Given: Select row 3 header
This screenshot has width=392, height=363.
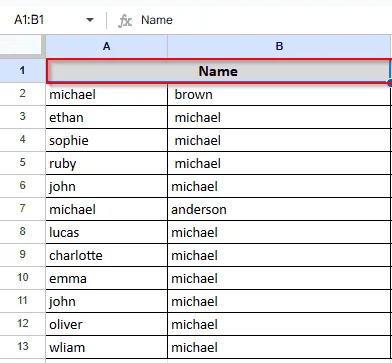Looking at the screenshot, I should click(22, 117).
